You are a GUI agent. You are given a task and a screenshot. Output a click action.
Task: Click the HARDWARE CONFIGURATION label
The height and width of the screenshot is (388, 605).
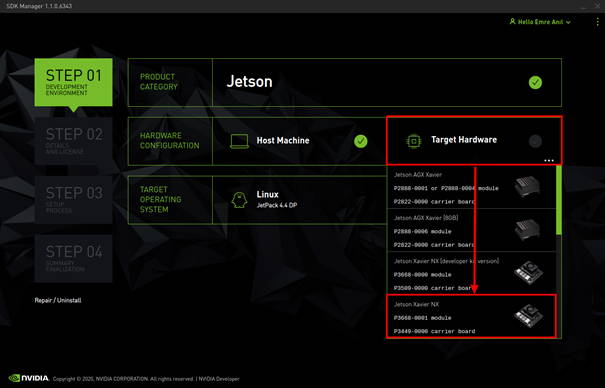click(169, 141)
